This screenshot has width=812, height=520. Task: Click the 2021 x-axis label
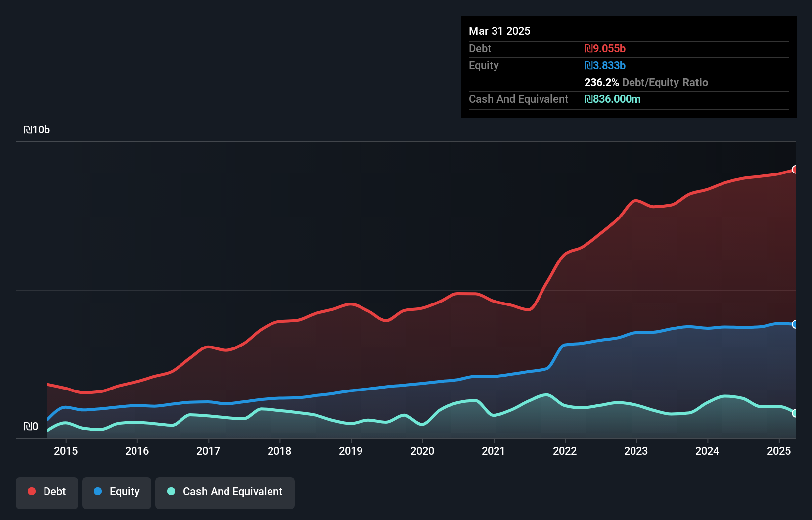pyautogui.click(x=494, y=451)
